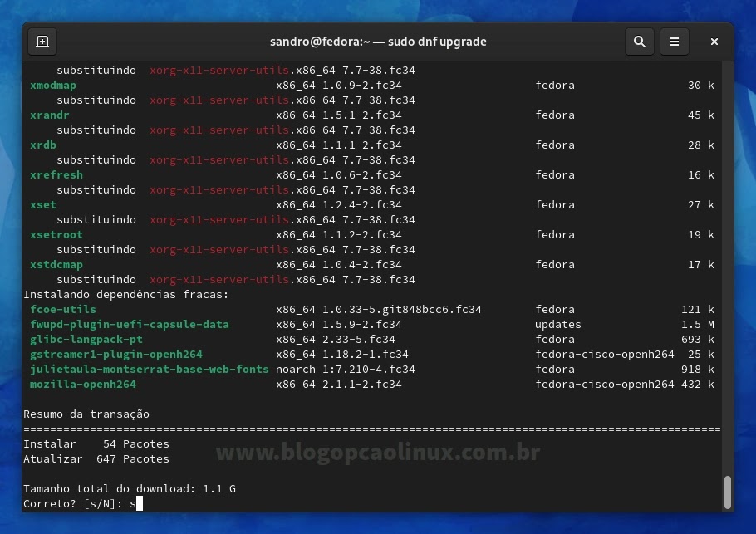Click version 1.5.1-2.fc34 of xrandr

362,115
